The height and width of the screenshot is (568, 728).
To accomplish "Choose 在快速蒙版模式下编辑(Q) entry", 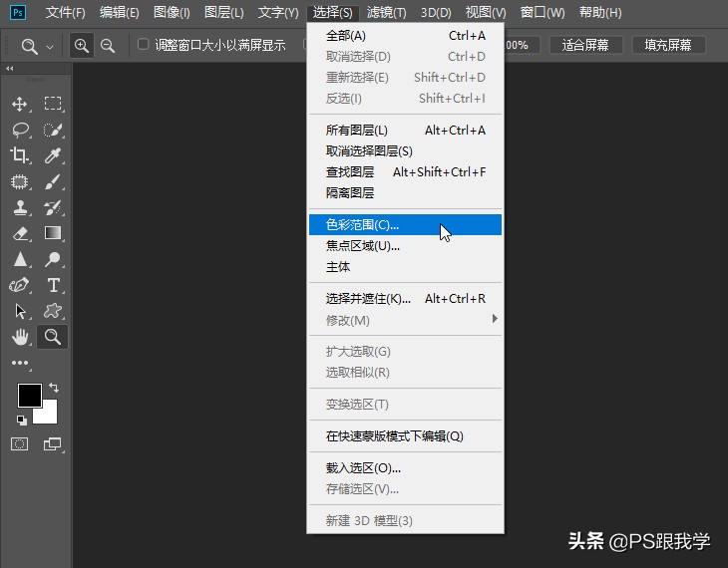I will pyautogui.click(x=405, y=436).
